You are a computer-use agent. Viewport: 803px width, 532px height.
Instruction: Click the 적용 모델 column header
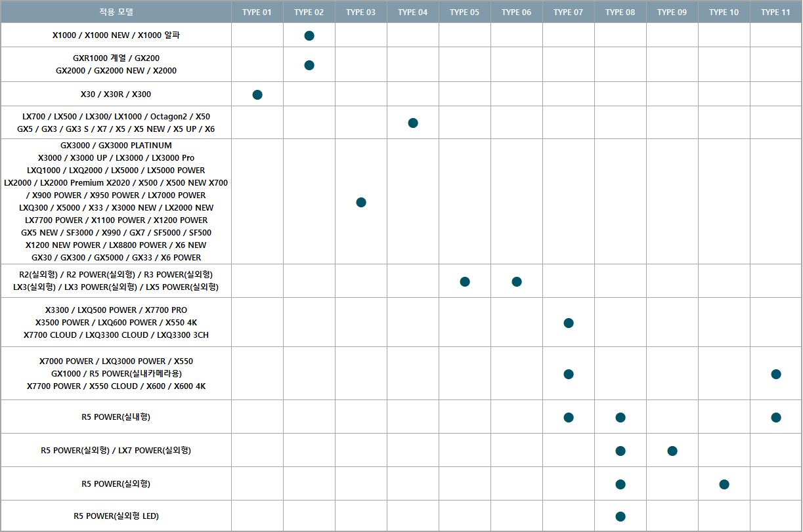(x=116, y=12)
